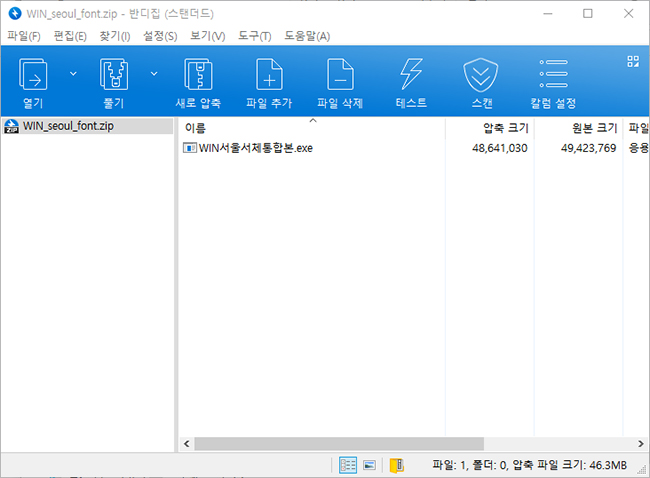Sort by 압축 크기 column header
This screenshot has width=650, height=478.
coord(490,128)
